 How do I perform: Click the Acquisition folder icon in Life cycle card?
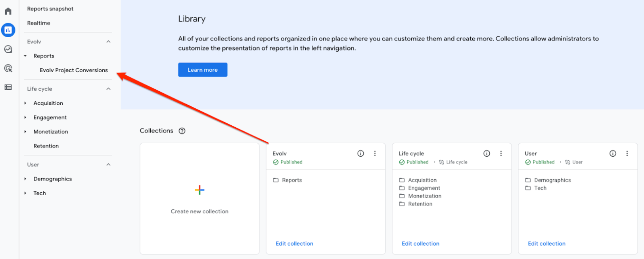(x=402, y=180)
